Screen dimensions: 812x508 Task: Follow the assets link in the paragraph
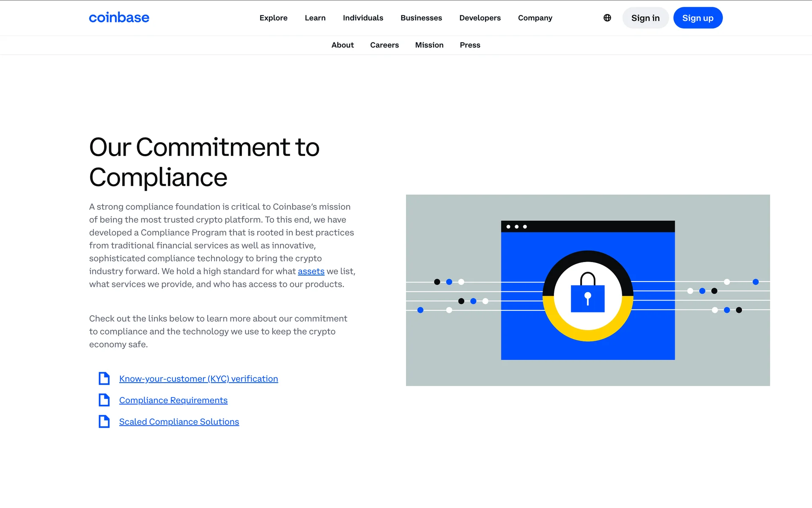coord(311,271)
